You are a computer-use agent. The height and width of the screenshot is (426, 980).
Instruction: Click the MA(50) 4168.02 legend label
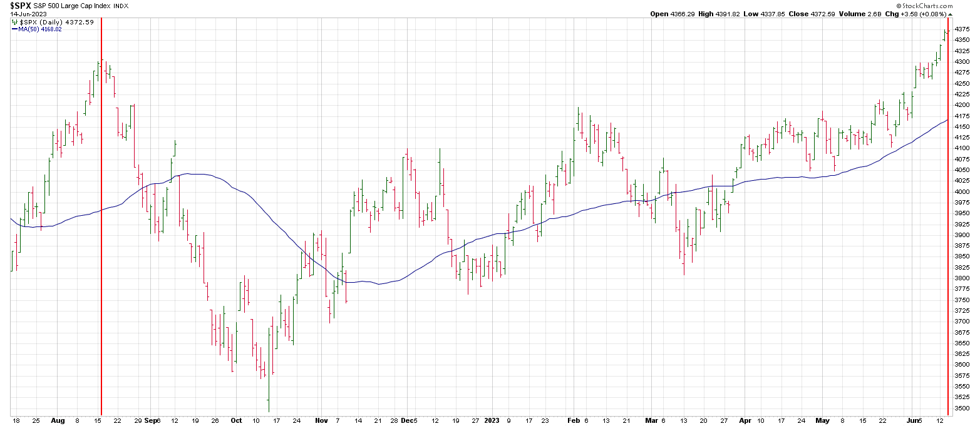point(40,29)
